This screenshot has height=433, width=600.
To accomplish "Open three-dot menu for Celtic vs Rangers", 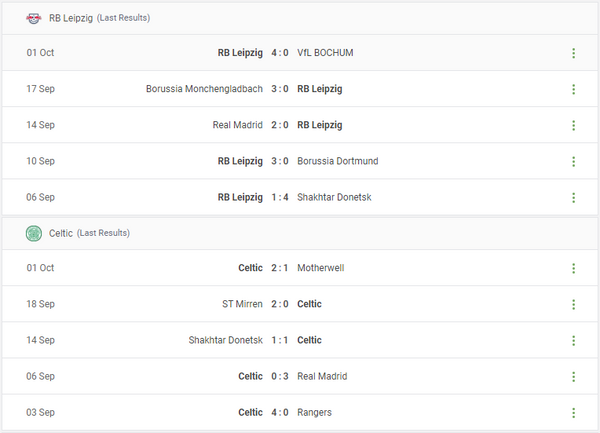I will coord(573,412).
